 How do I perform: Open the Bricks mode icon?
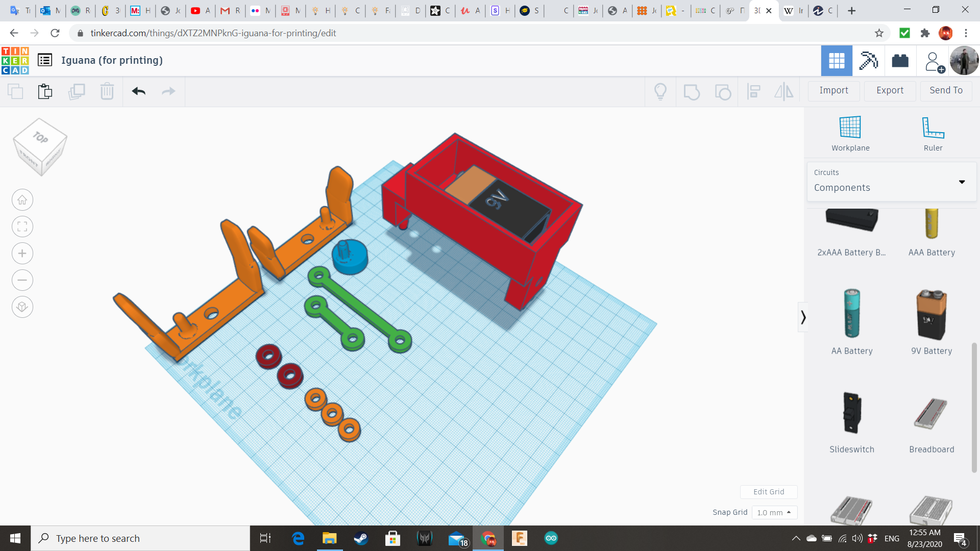[900, 61]
